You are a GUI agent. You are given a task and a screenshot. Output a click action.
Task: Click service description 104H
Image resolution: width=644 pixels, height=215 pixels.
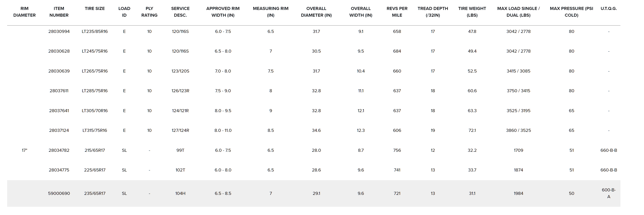(180, 194)
